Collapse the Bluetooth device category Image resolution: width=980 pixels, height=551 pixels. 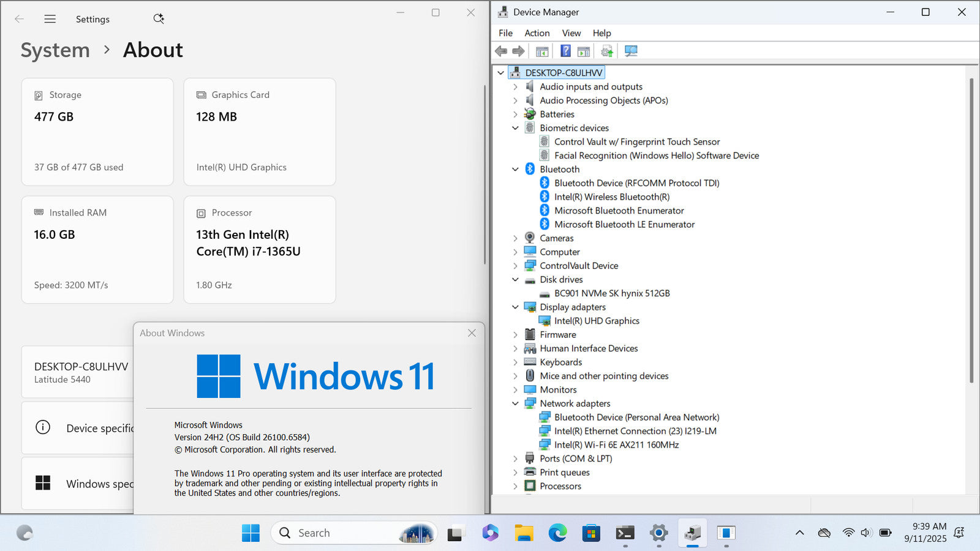pos(515,170)
